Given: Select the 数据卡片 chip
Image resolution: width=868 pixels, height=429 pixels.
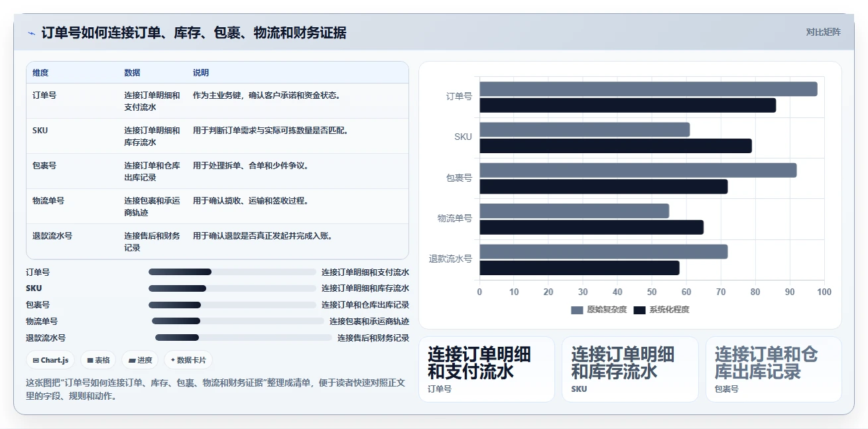Looking at the screenshot, I should click(188, 360).
